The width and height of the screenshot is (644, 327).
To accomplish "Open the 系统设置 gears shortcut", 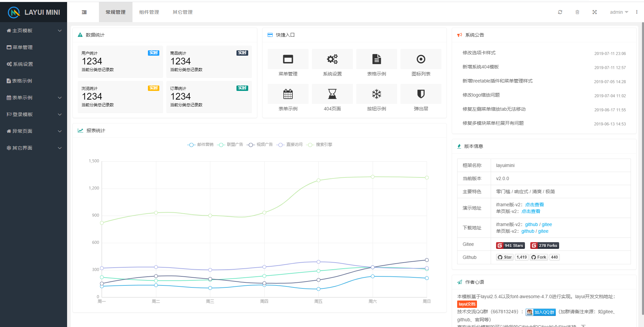I will pos(332,59).
